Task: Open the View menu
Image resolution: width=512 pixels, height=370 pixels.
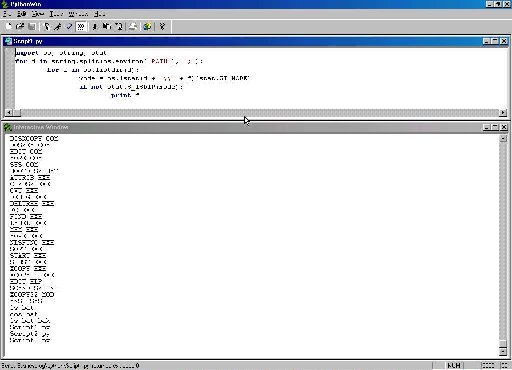Action: click(38, 14)
